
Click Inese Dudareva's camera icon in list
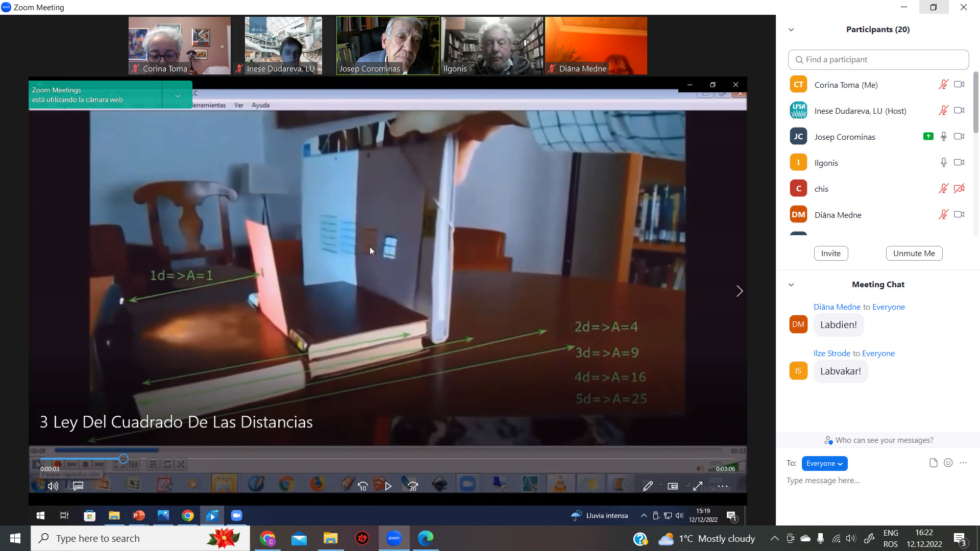tap(959, 111)
